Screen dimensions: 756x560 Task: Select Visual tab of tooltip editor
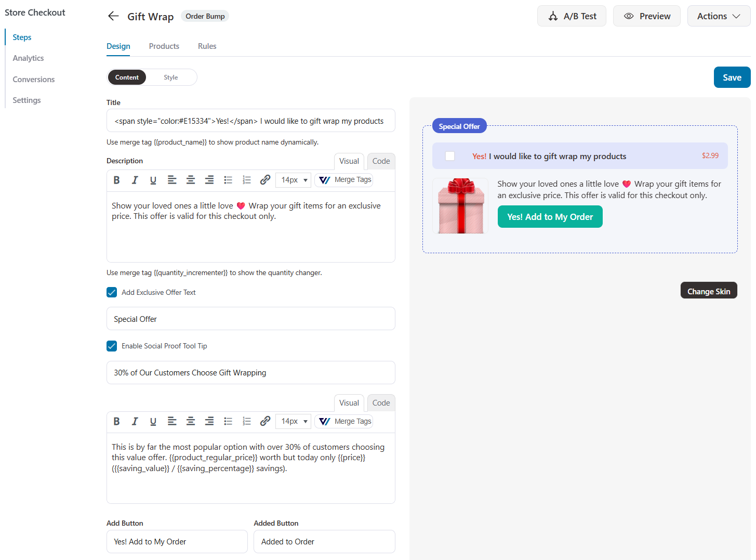pos(349,403)
